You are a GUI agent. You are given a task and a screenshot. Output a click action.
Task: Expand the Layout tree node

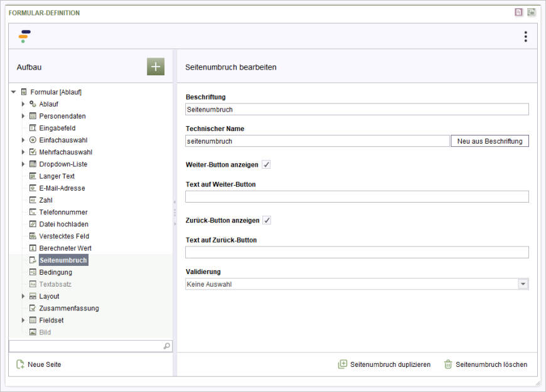pyautogui.click(x=23, y=296)
